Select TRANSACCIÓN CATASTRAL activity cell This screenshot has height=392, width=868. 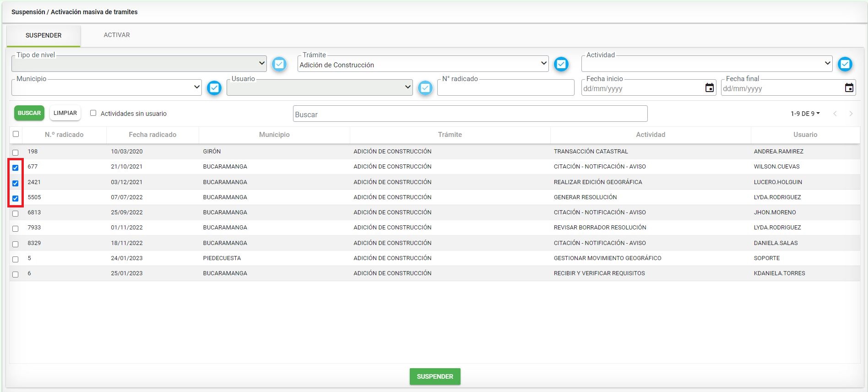point(591,152)
